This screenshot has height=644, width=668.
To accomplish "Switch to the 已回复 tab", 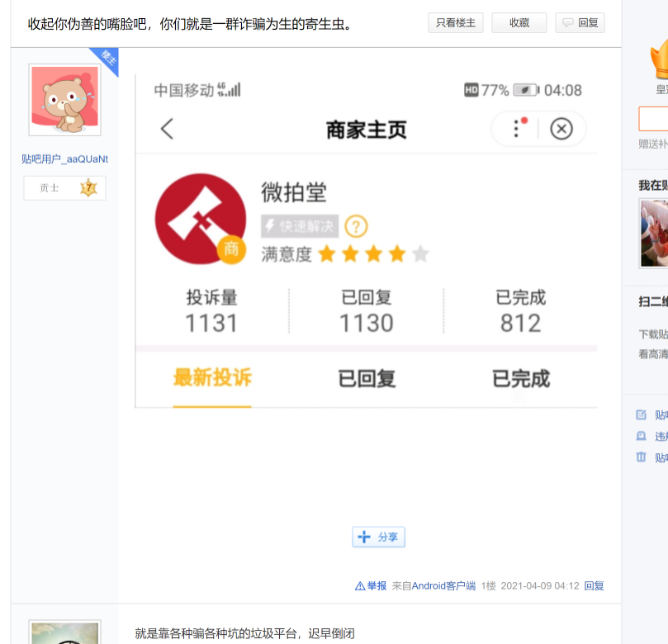I will (367, 379).
